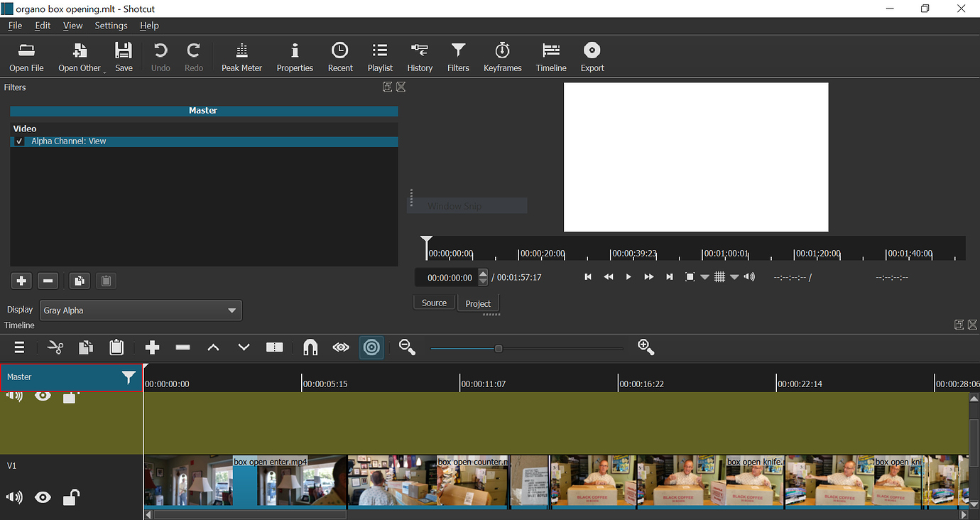
Task: Open the Export panel
Action: point(592,57)
